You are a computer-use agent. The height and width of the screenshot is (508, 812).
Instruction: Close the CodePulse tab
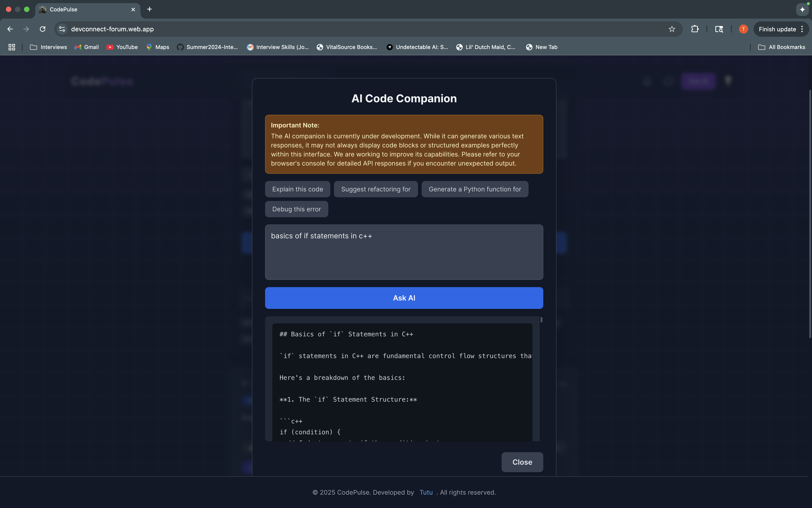[x=133, y=9]
